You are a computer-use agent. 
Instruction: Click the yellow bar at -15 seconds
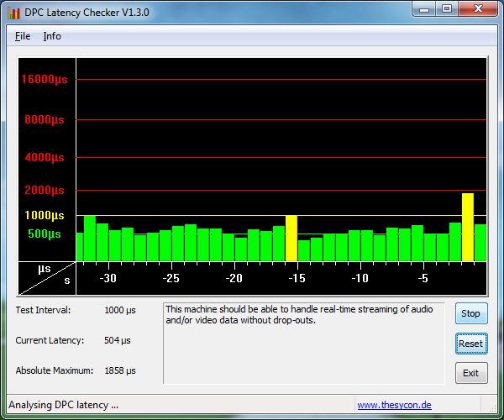coord(291,239)
